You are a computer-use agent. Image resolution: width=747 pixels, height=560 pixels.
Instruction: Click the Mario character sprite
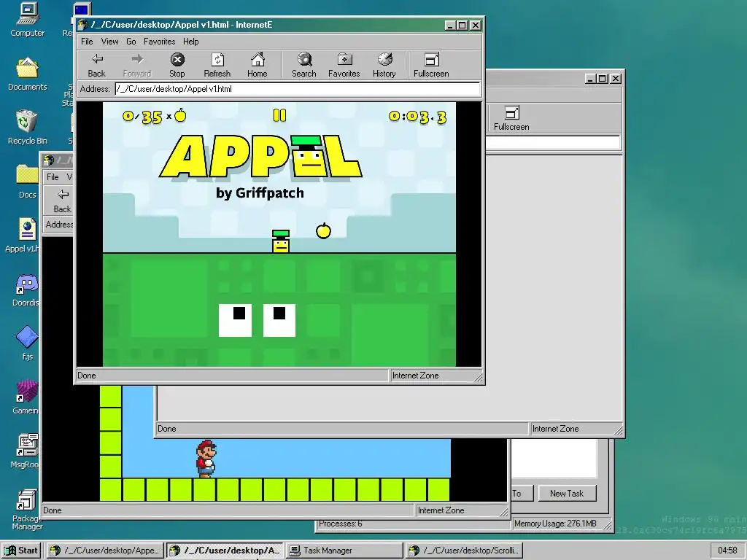[x=206, y=459]
